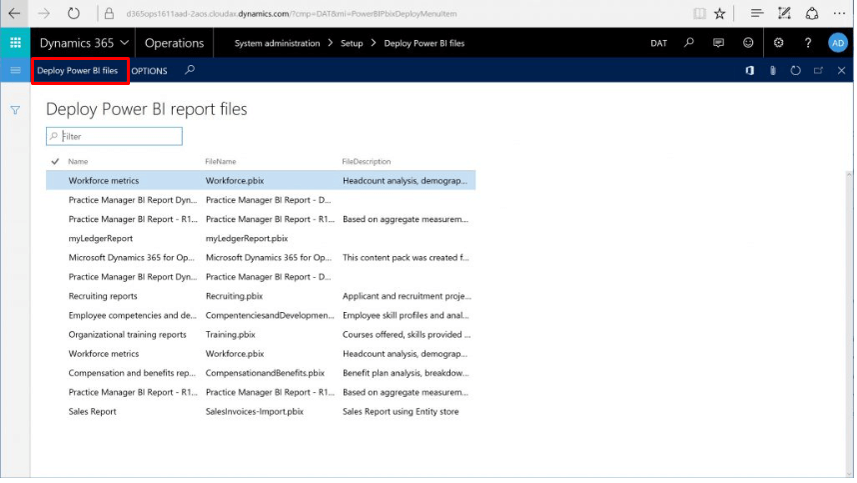Click myLedgerReport.pbix file name
The height and width of the screenshot is (483, 857).
point(246,238)
